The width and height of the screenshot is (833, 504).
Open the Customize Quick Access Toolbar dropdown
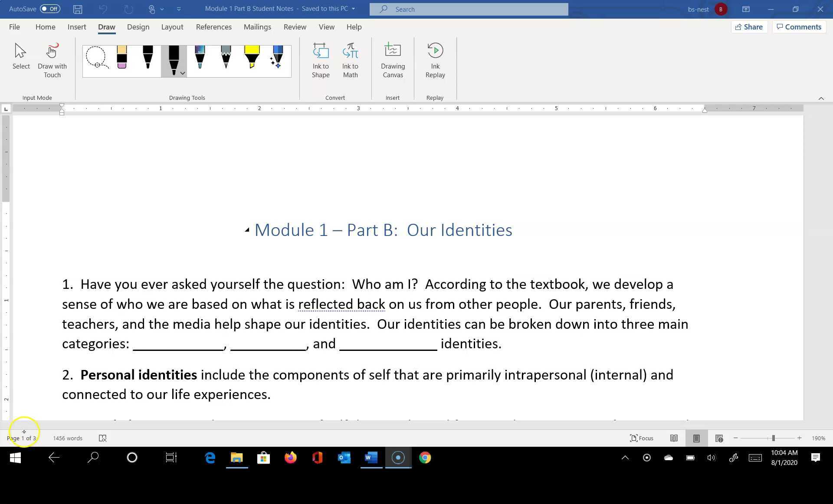click(x=179, y=9)
